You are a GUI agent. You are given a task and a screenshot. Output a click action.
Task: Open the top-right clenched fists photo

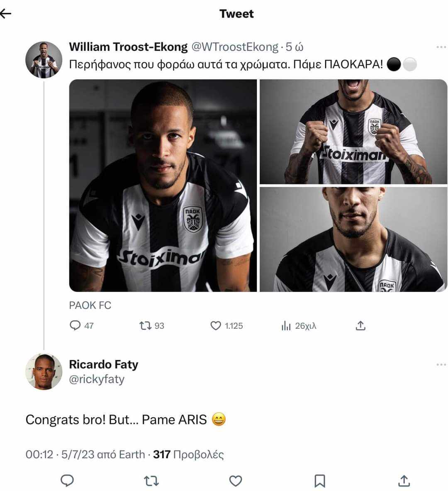coord(353,132)
